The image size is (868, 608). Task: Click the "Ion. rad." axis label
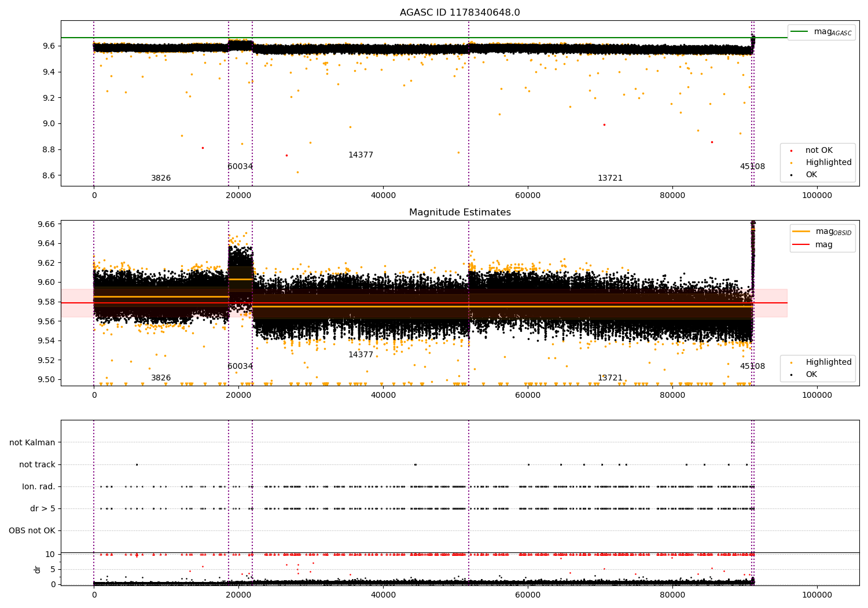click(x=39, y=486)
